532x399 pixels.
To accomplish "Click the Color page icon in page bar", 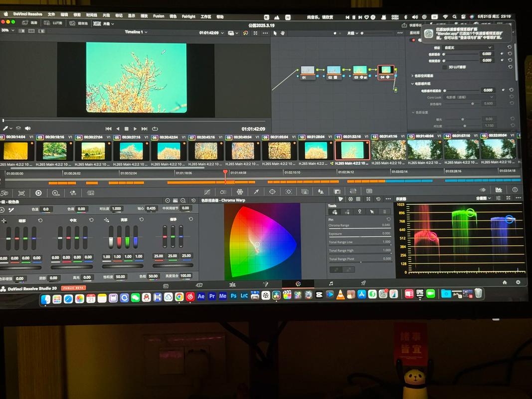I will click(298, 284).
